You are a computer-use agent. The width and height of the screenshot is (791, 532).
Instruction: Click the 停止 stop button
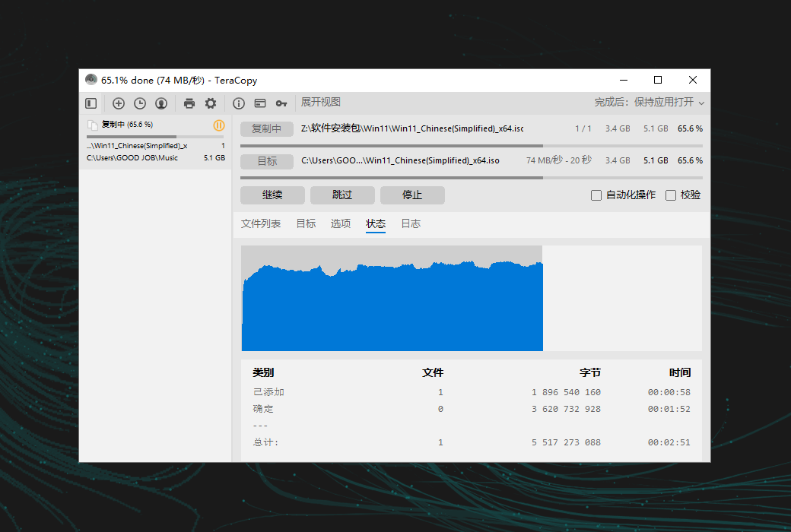(x=412, y=195)
